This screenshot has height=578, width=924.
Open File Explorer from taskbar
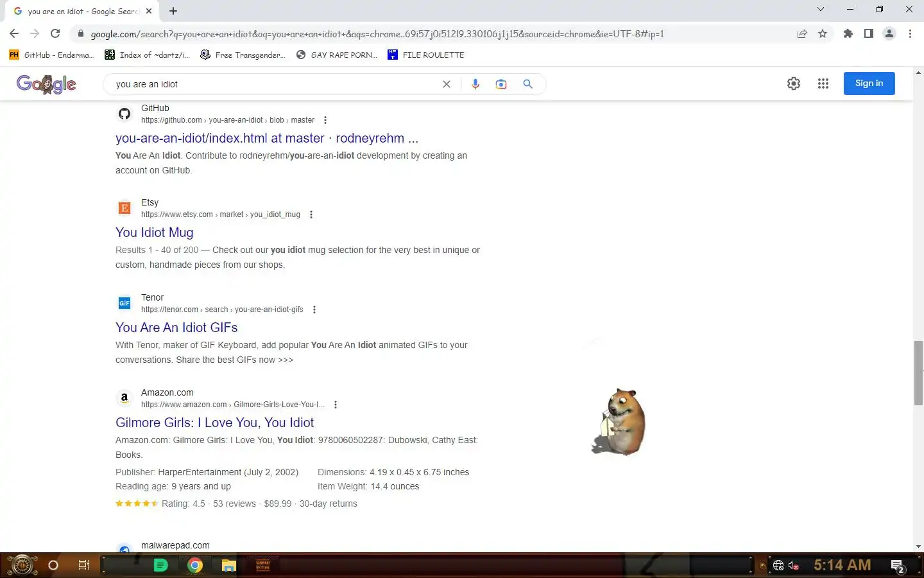point(229,565)
